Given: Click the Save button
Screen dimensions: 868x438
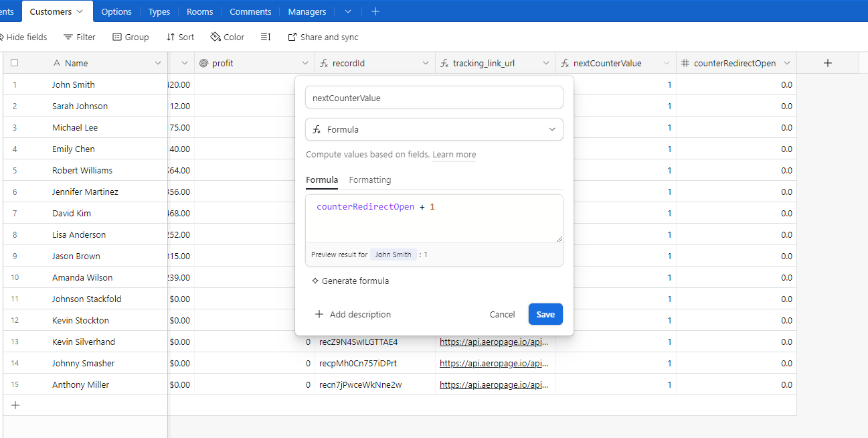Looking at the screenshot, I should click(x=545, y=314).
